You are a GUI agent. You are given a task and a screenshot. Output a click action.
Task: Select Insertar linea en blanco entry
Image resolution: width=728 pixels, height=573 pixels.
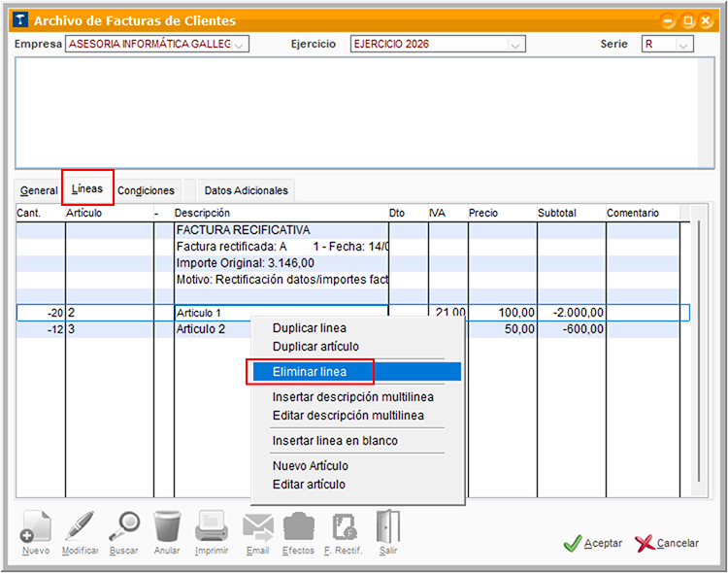tap(356, 441)
